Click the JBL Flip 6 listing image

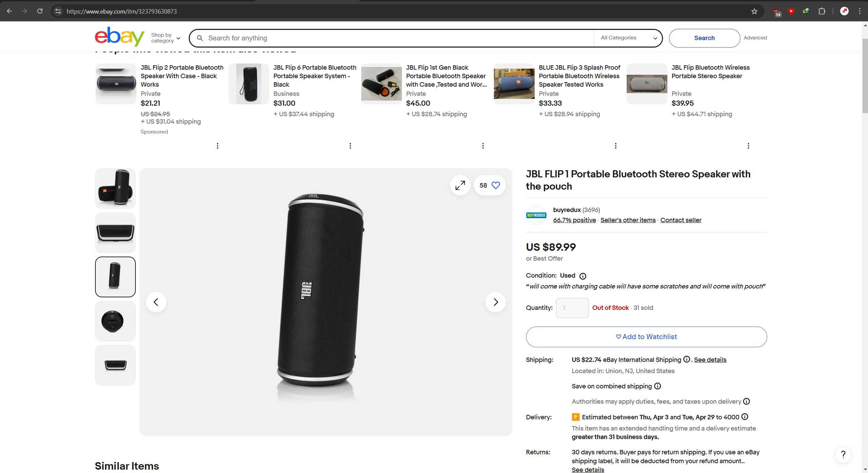pyautogui.click(x=248, y=84)
